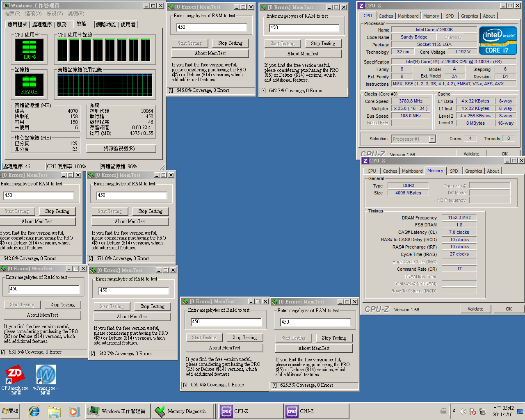Switch to 網路功能 tab in Task Manager
Viewport: 525px width, 420px height.
[x=106, y=25]
